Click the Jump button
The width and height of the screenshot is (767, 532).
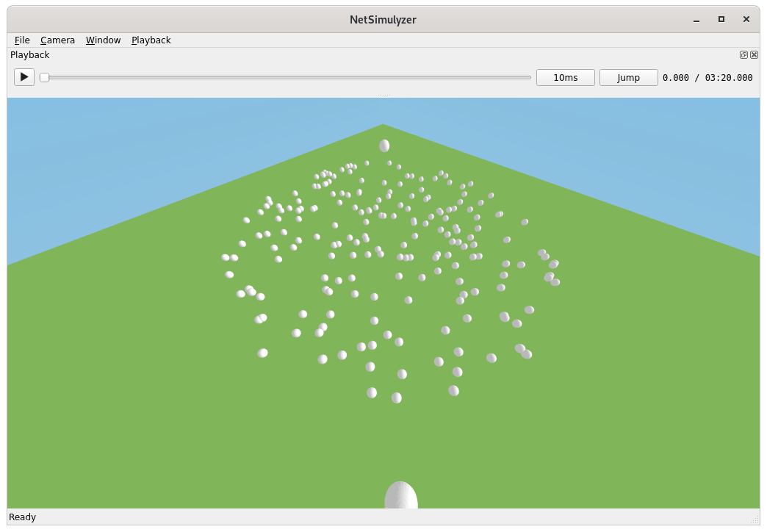pyautogui.click(x=629, y=77)
